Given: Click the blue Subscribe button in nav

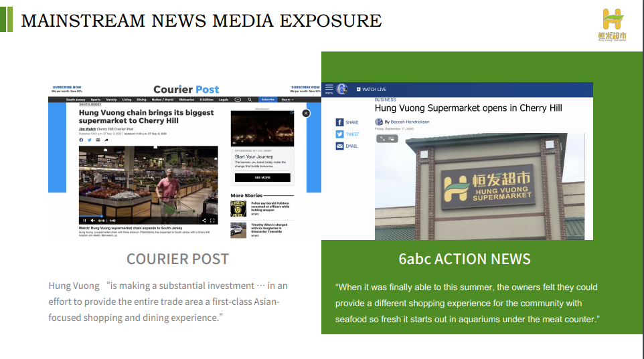Looking at the screenshot, I should point(268,100).
